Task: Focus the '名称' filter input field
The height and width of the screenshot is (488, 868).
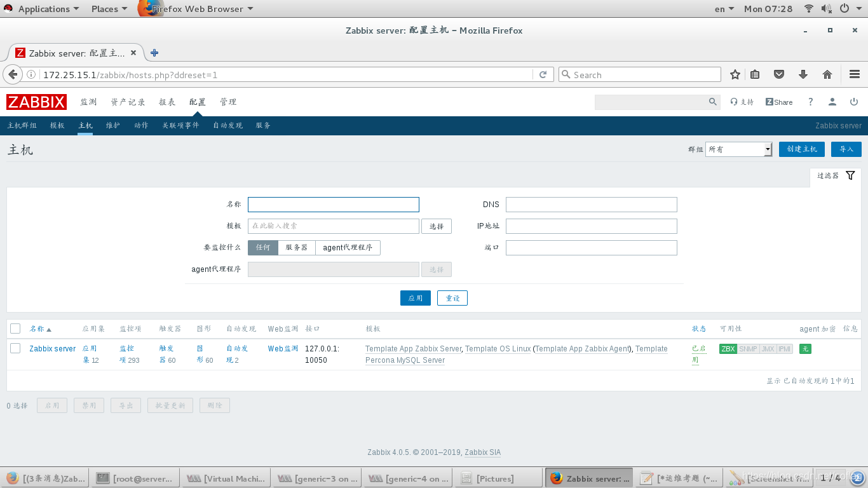Action: coord(334,205)
